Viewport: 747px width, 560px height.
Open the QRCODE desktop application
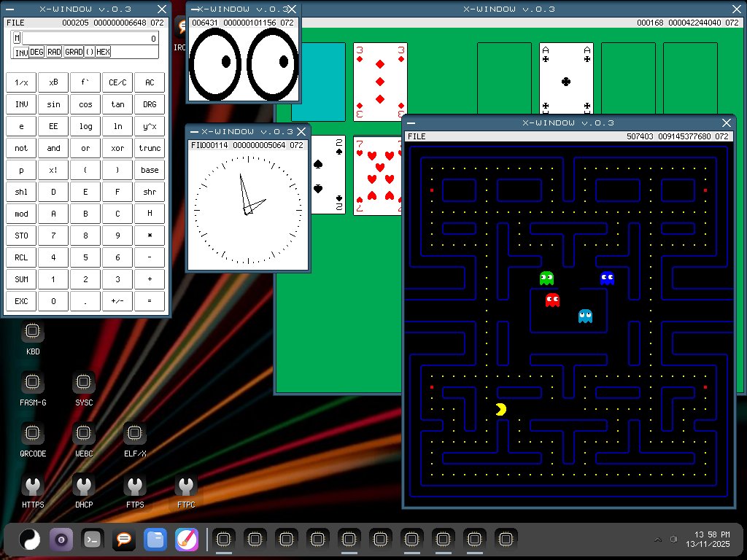(32, 434)
